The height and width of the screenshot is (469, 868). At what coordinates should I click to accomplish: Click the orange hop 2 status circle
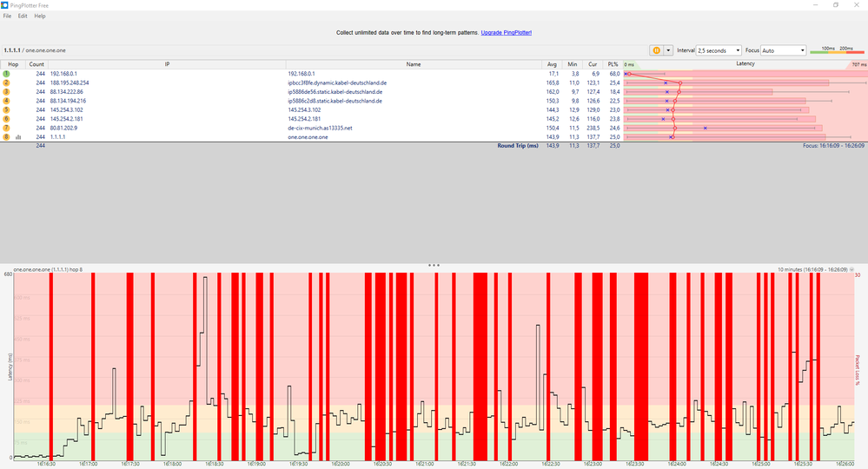coord(6,83)
